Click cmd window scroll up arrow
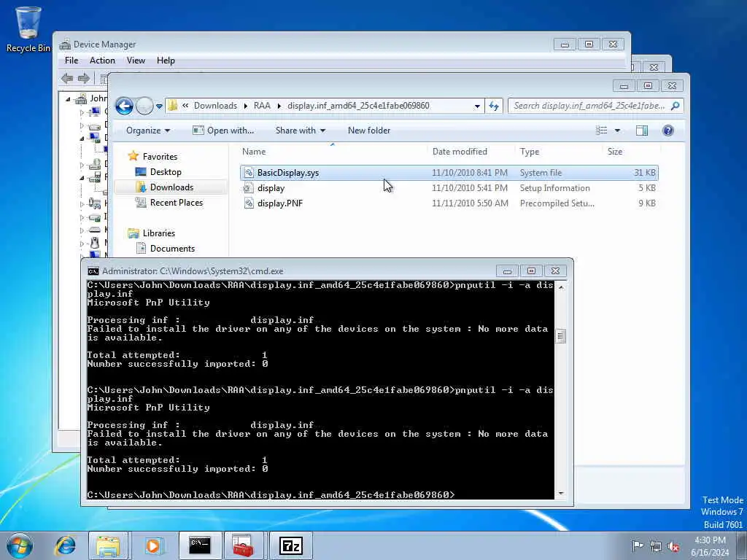Screen dimensions: 747x560 [561, 287]
